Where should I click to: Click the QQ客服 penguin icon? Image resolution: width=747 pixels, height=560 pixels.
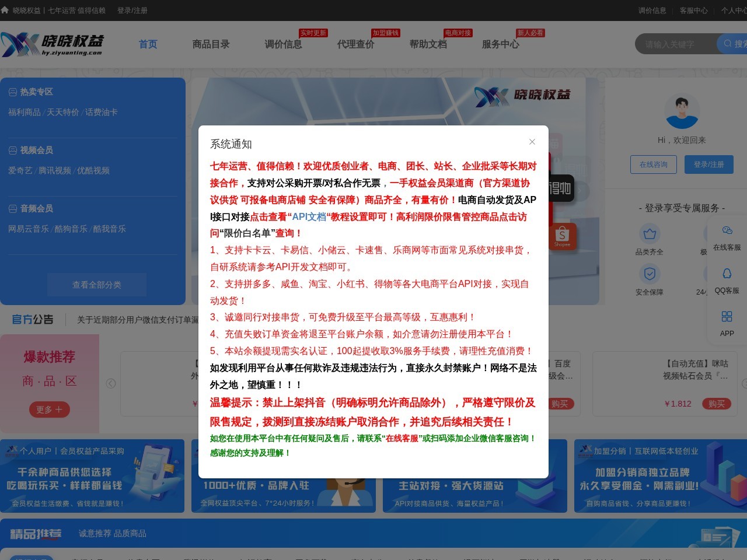pyautogui.click(x=726, y=274)
